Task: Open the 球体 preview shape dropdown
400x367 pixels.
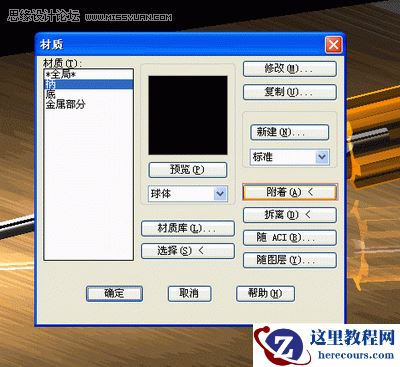Action: point(188,194)
